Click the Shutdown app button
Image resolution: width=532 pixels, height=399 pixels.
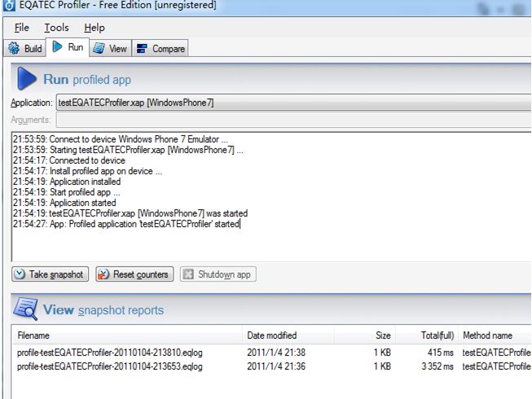click(x=218, y=274)
